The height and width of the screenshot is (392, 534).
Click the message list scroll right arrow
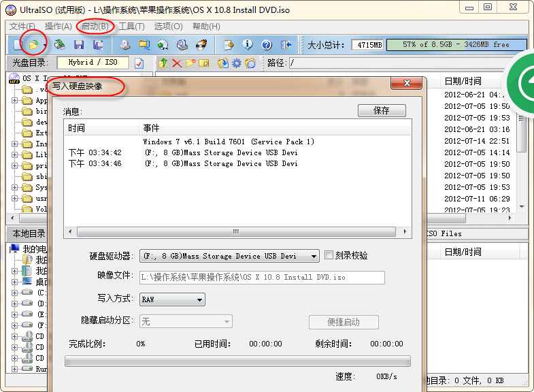tap(405, 231)
